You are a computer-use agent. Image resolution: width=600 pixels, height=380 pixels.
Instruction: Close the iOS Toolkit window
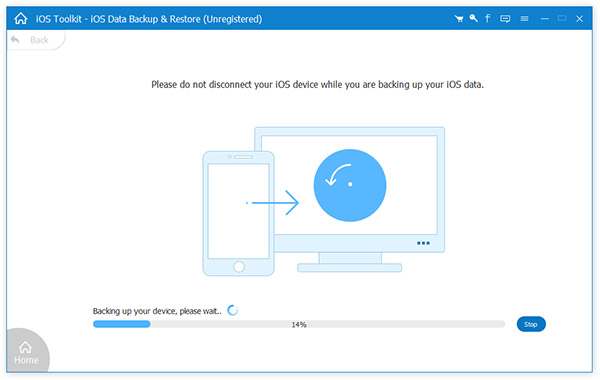tap(580, 19)
